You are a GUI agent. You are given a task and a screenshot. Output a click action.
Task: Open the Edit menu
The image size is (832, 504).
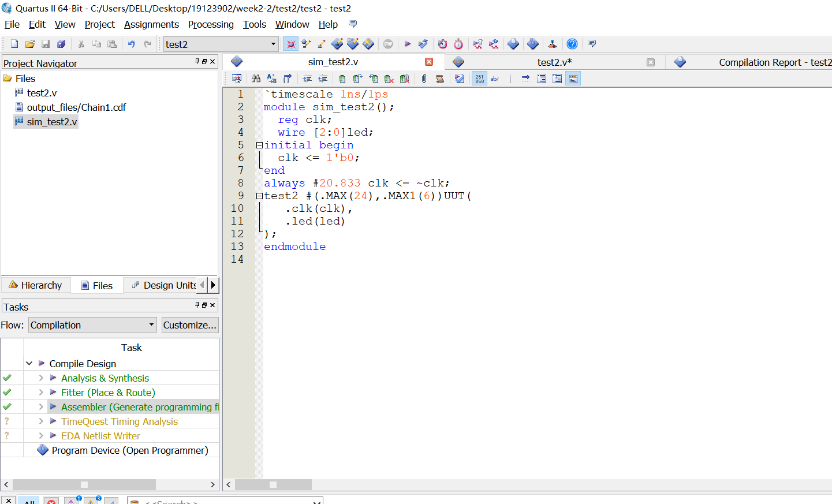[x=37, y=24]
